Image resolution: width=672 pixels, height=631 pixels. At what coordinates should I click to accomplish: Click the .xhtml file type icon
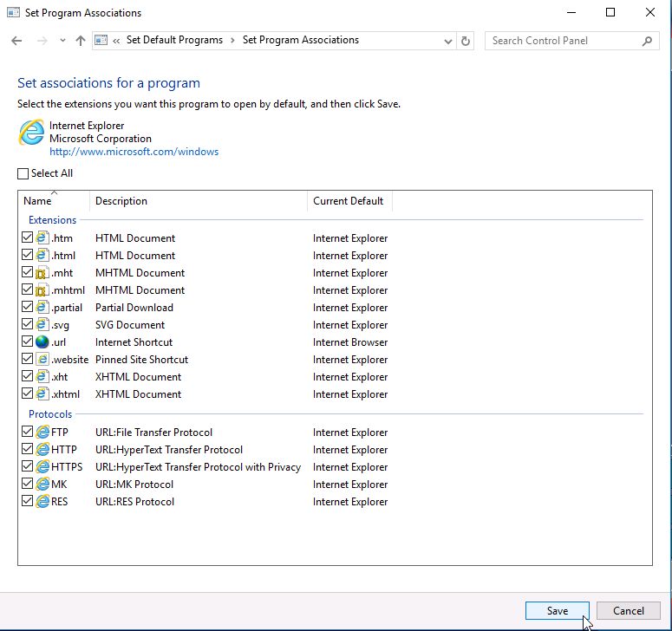pos(42,394)
